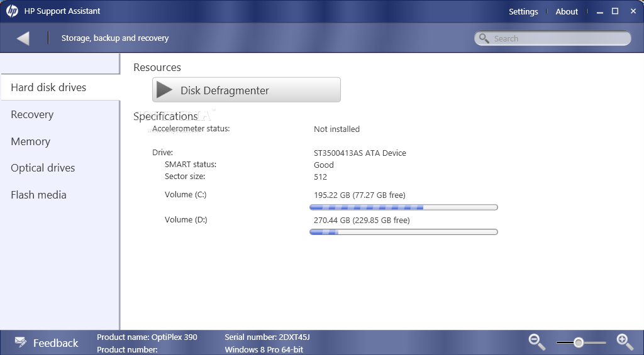Image resolution: width=644 pixels, height=355 pixels.
Task: Click the 'Drive:' label
Action: 163,153
